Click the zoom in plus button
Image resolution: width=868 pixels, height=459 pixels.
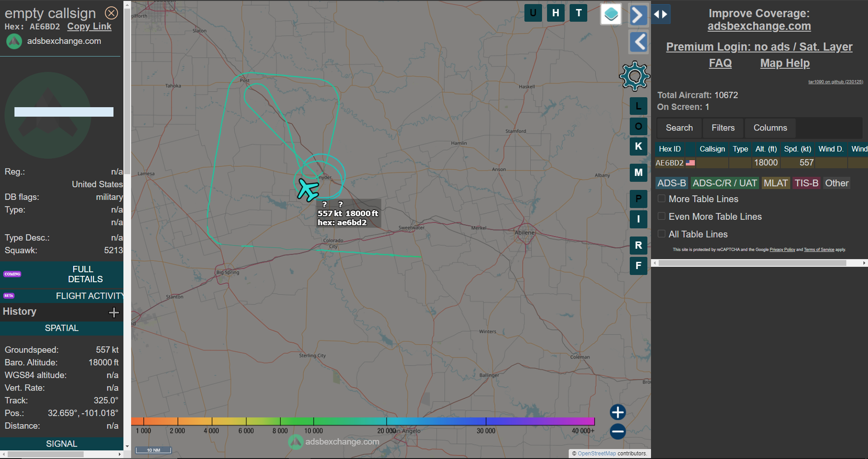click(618, 412)
